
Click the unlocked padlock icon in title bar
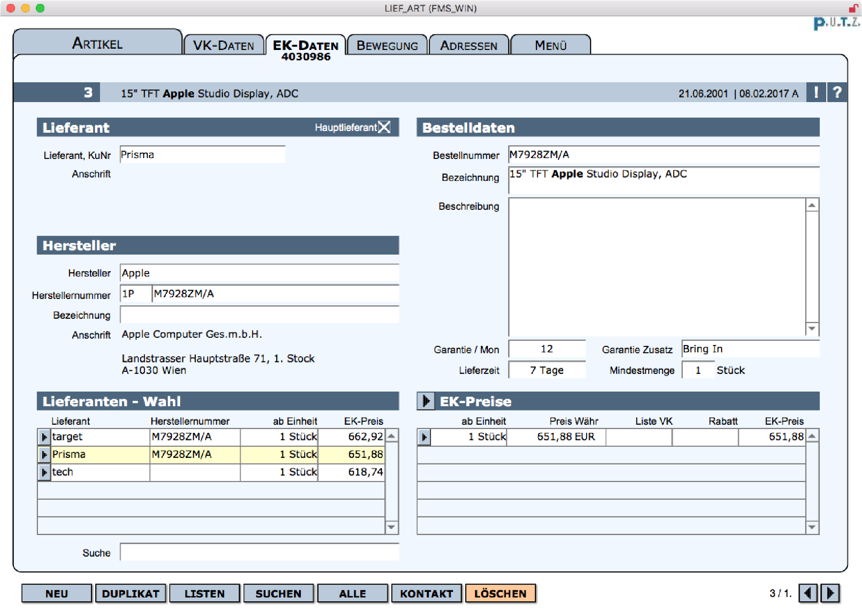[853, 8]
